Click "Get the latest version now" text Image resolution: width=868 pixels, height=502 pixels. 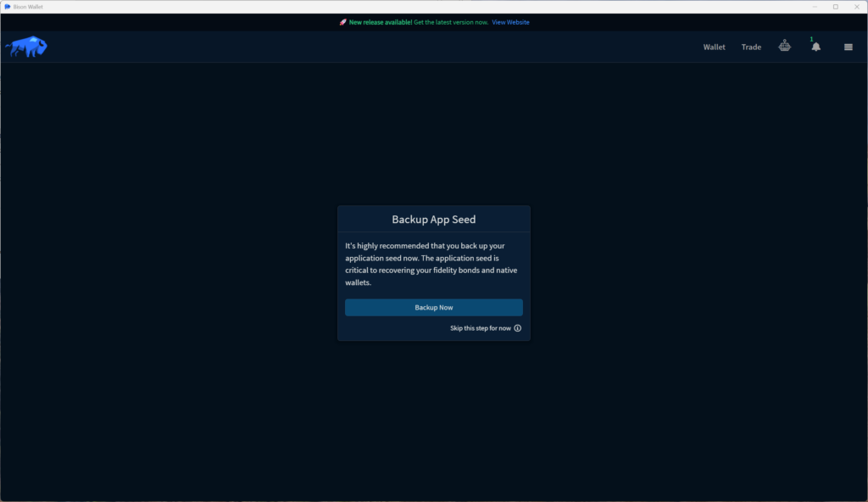(450, 22)
